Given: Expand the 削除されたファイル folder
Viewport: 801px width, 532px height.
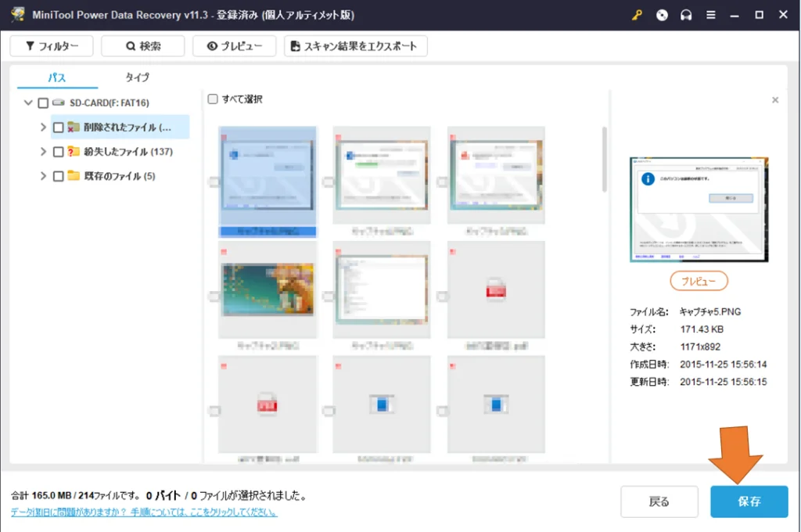Looking at the screenshot, I should tap(43, 128).
